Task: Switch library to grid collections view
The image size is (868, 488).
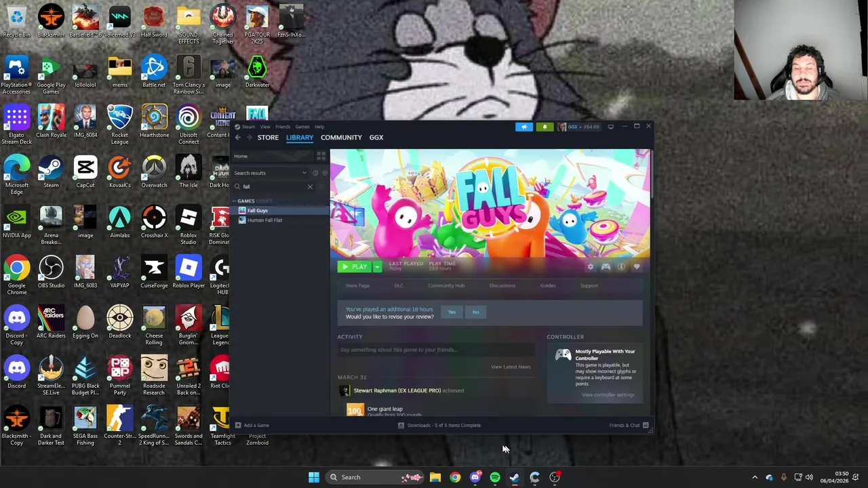Action: [321, 156]
